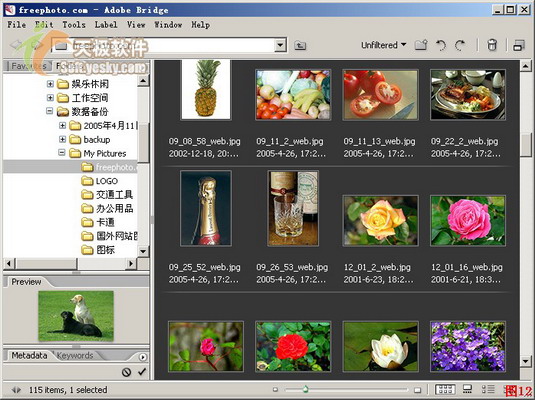Select vegetables thumbnail 09_11_2_web.jpg

point(293,95)
